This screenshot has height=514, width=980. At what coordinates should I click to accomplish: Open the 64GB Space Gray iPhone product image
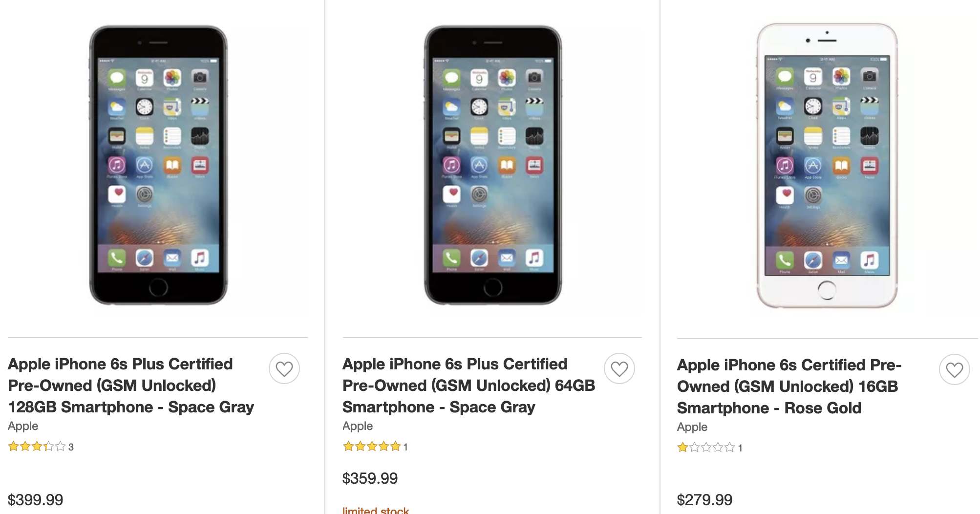pos(493,165)
